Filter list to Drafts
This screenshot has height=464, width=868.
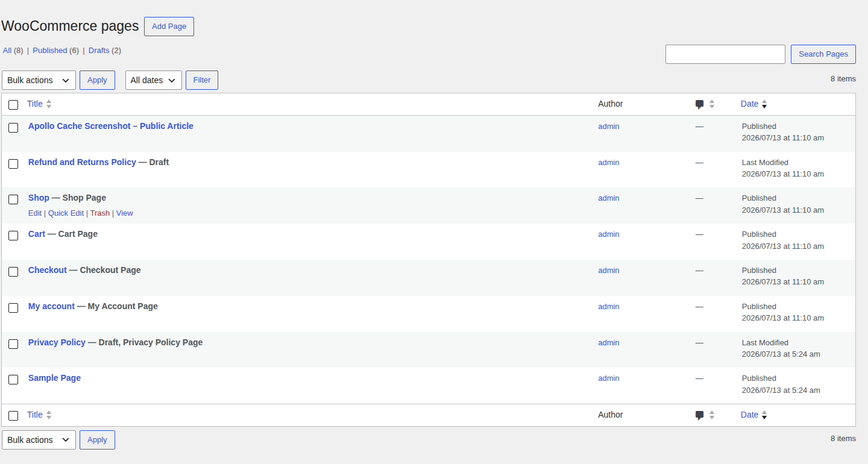click(99, 51)
